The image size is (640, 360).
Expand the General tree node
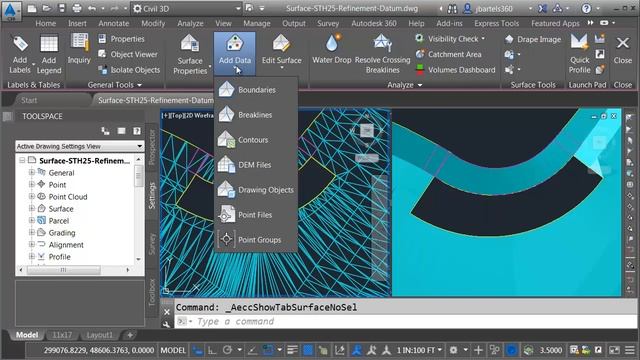pos(31,173)
